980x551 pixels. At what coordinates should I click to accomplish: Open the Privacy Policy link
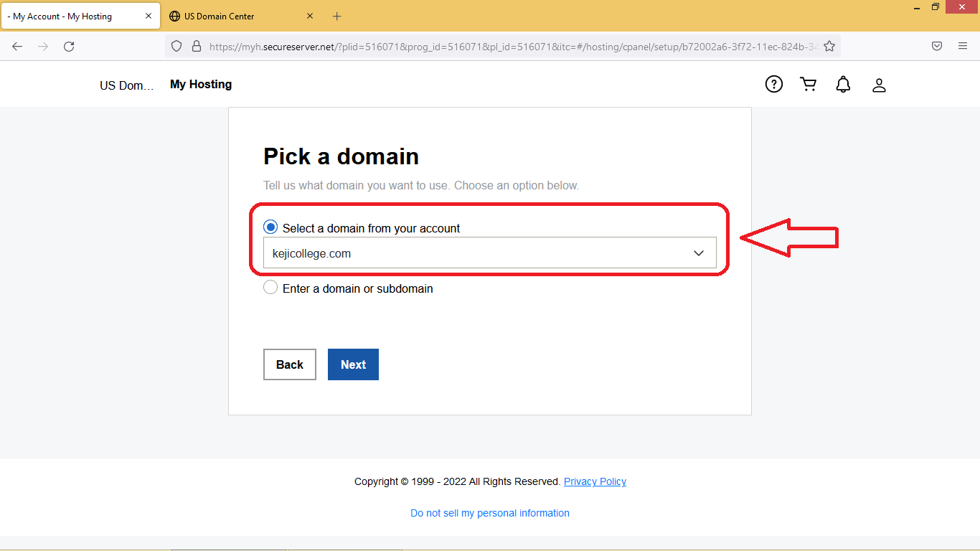[595, 481]
